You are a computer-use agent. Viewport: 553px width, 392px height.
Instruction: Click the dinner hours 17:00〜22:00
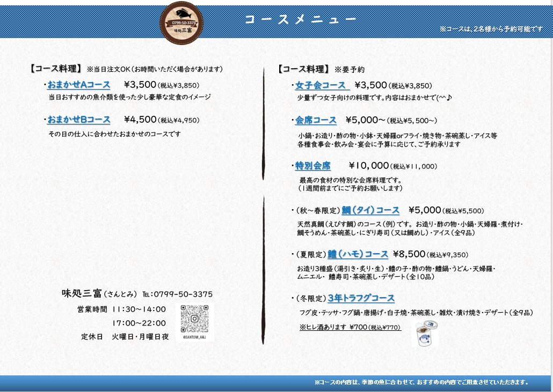[x=139, y=323]
